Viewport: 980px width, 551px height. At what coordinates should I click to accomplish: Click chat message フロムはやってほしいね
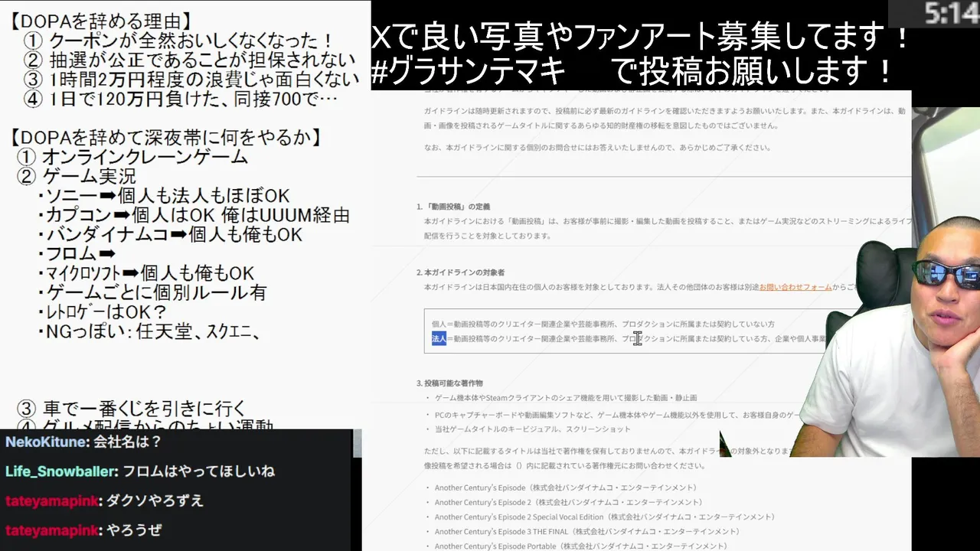coord(199,471)
